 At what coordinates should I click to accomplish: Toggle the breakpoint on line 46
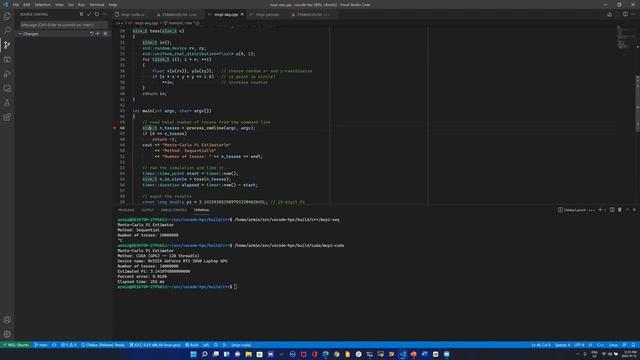(x=115, y=128)
